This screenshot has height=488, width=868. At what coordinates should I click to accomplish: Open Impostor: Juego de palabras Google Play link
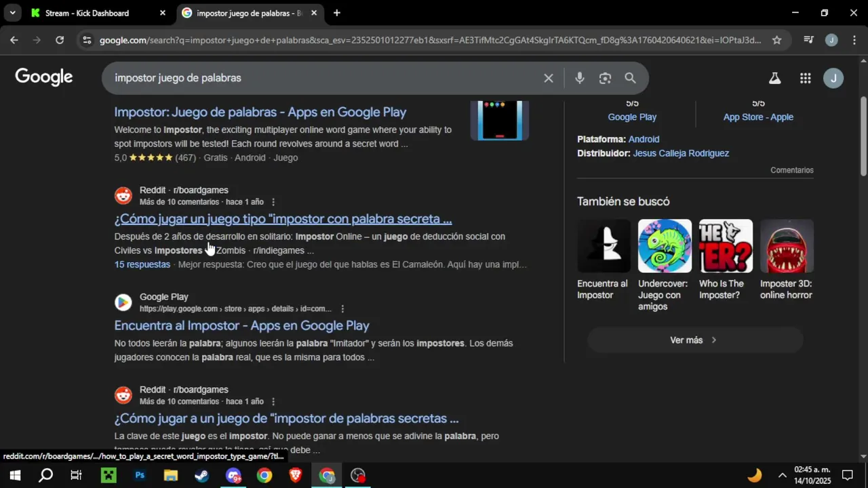click(x=260, y=113)
